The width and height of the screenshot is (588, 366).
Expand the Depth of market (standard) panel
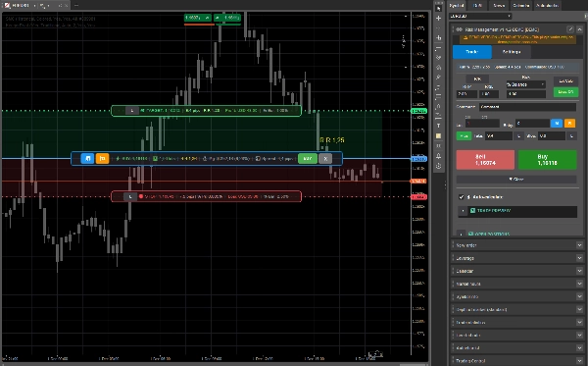580,309
